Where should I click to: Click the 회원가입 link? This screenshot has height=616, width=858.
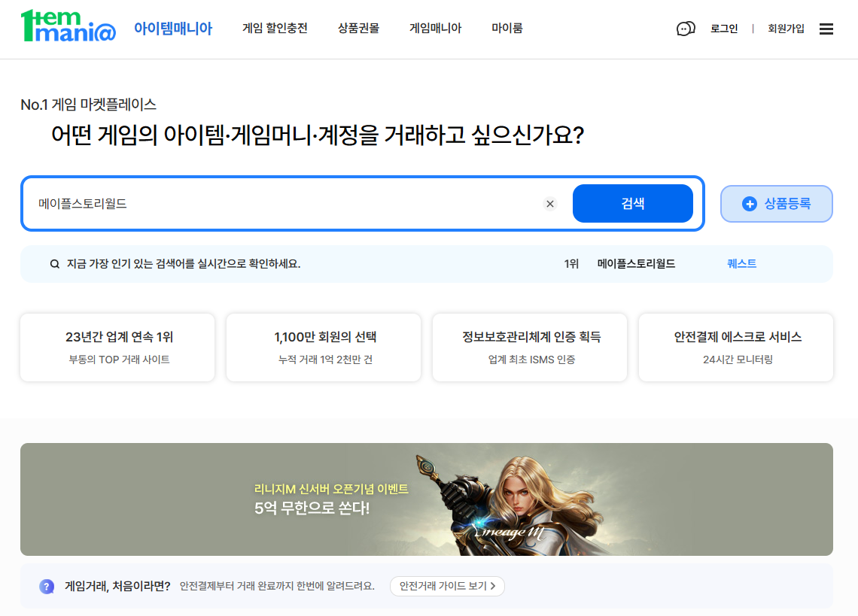tap(786, 29)
